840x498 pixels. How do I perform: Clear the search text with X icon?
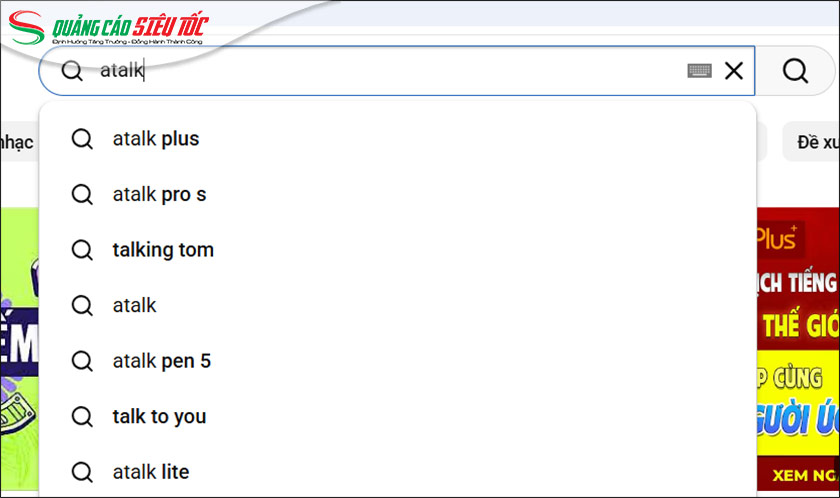pyautogui.click(x=734, y=71)
